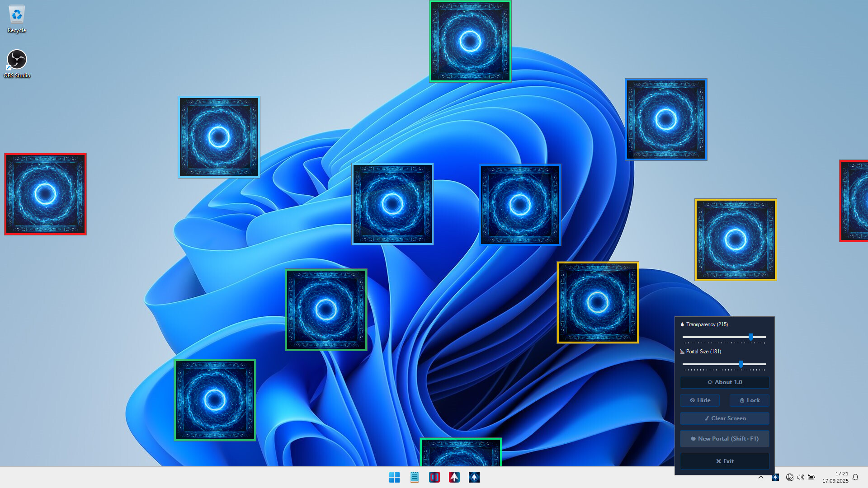Open the About 1.0 dialog

coord(724,382)
